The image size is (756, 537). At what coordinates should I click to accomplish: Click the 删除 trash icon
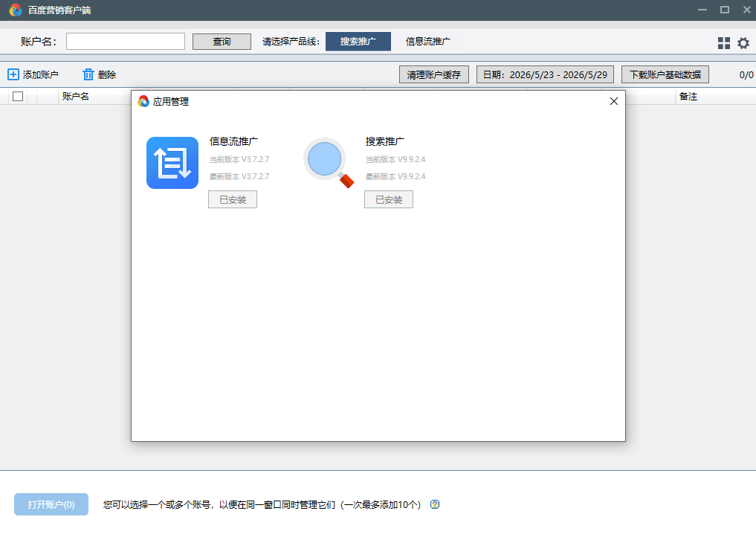click(88, 74)
